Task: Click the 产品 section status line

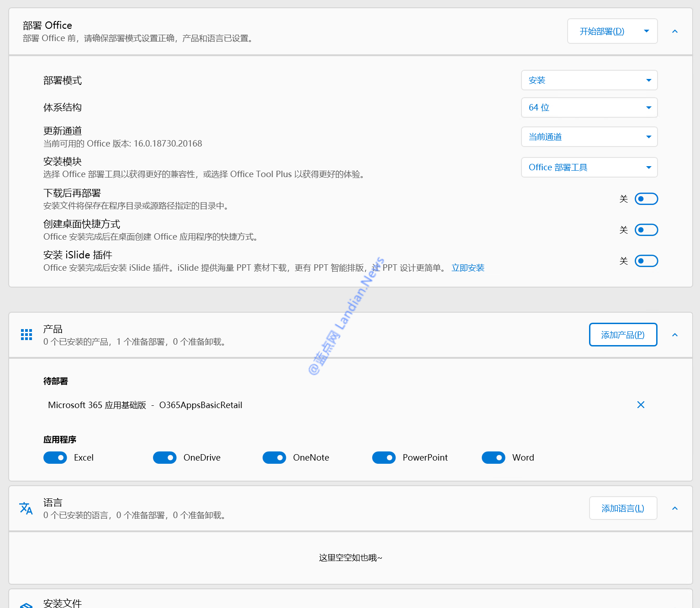Action: [x=136, y=342]
